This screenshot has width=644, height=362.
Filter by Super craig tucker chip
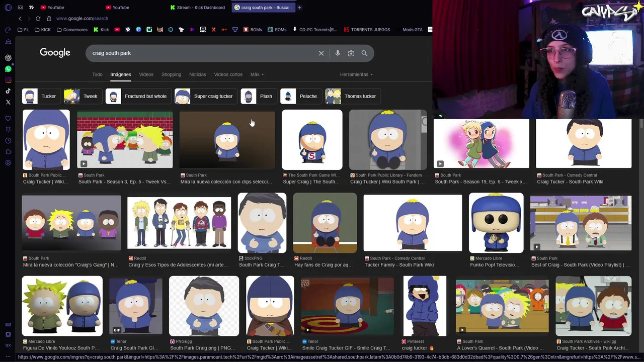pyautogui.click(x=205, y=96)
